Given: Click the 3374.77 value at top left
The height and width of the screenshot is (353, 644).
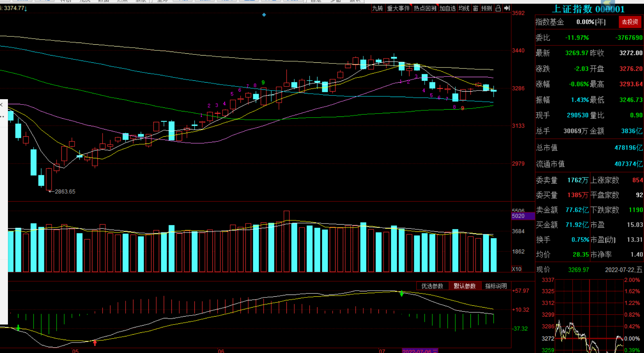Looking at the screenshot, I should (x=14, y=8).
